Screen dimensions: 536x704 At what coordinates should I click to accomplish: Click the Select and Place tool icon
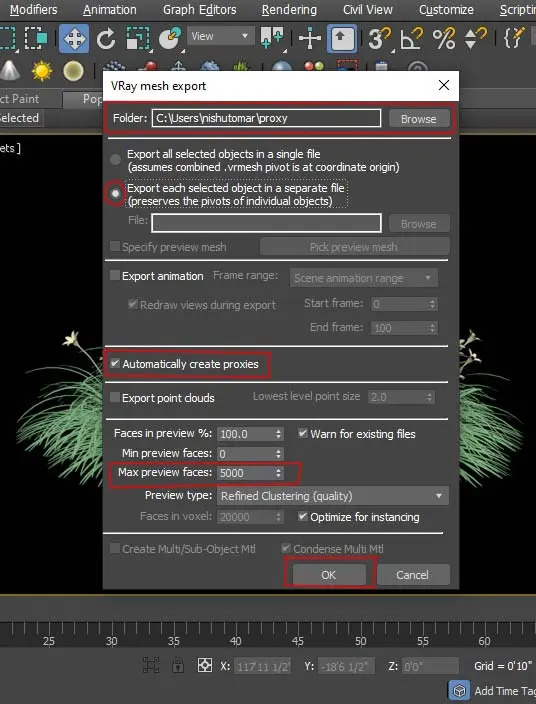[170, 39]
